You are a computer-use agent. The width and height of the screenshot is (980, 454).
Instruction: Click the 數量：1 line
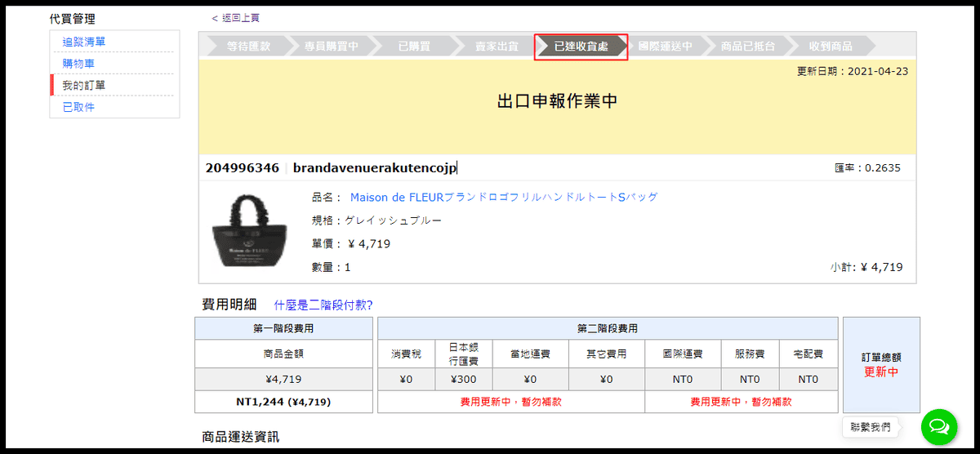click(332, 267)
